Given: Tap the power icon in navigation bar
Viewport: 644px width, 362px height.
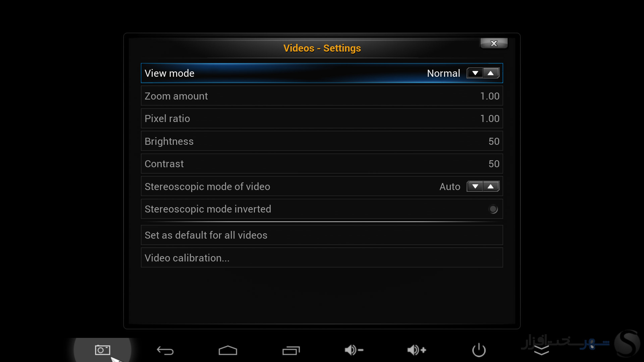Looking at the screenshot, I should [x=479, y=350].
